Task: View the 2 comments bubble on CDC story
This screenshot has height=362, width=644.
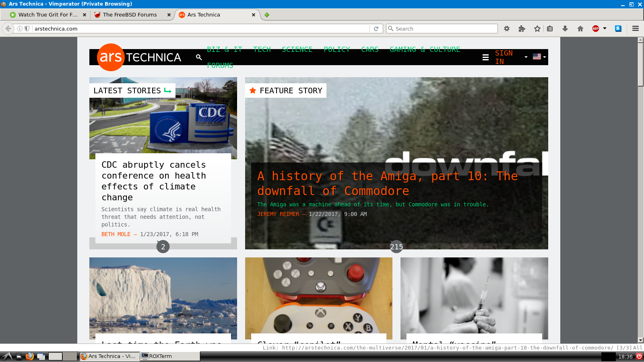Action: (x=163, y=247)
